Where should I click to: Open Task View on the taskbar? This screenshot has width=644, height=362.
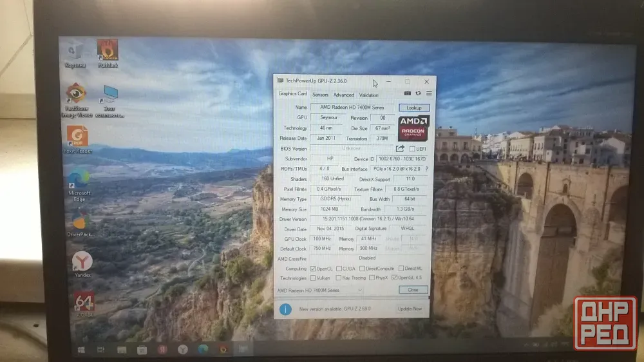click(100, 350)
